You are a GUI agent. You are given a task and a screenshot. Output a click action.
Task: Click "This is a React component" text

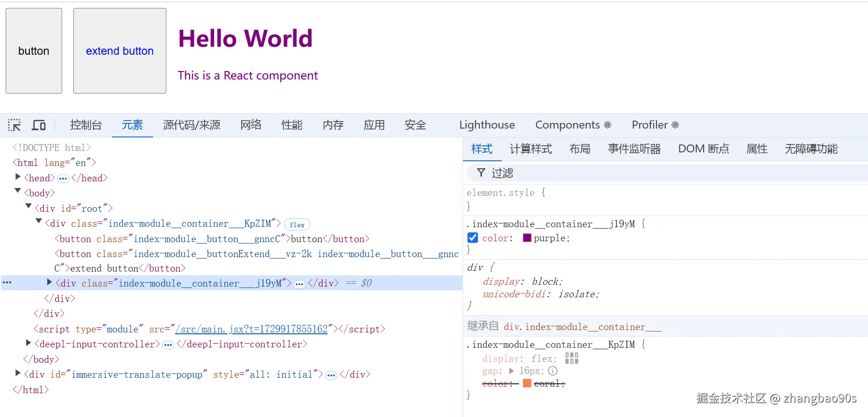click(x=248, y=75)
